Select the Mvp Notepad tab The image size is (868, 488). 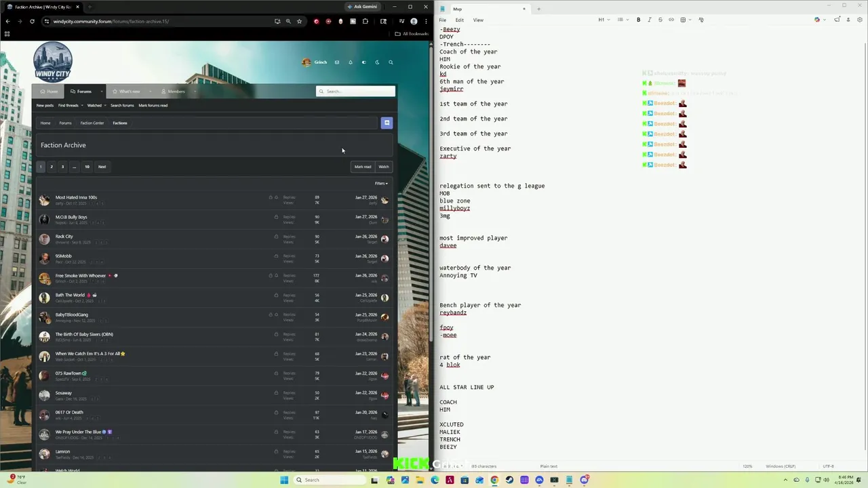(x=483, y=9)
